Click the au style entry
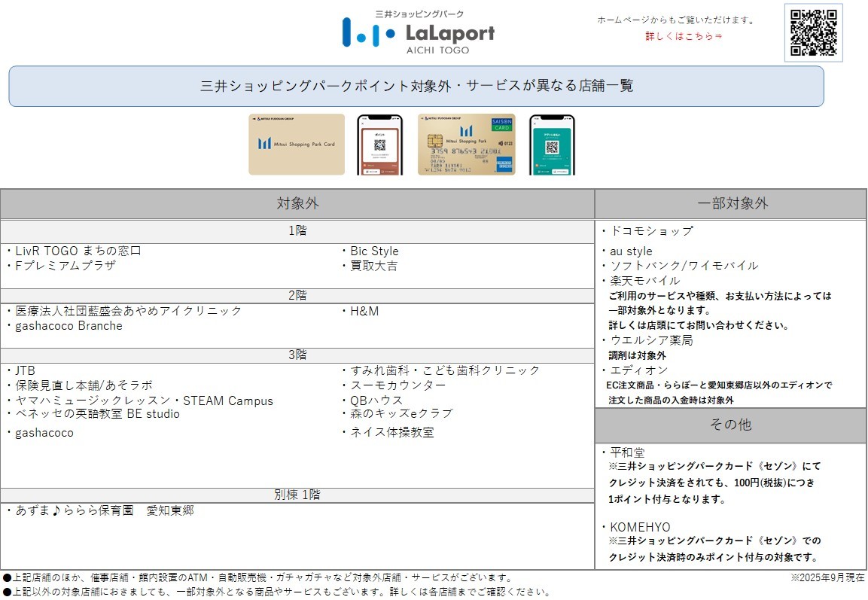 tap(631, 251)
